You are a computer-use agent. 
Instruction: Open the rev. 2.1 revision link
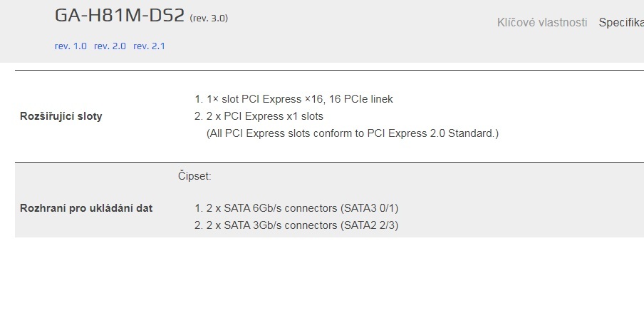(150, 46)
